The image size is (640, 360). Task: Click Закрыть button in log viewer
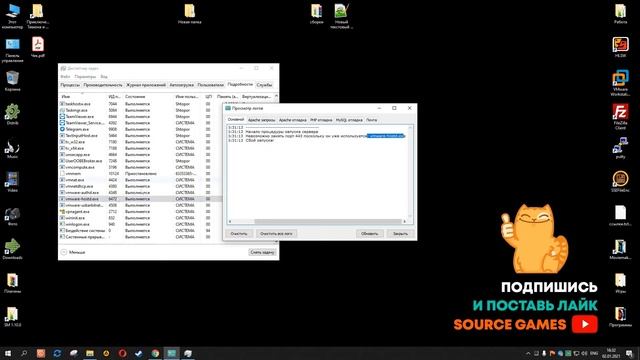coord(400,233)
